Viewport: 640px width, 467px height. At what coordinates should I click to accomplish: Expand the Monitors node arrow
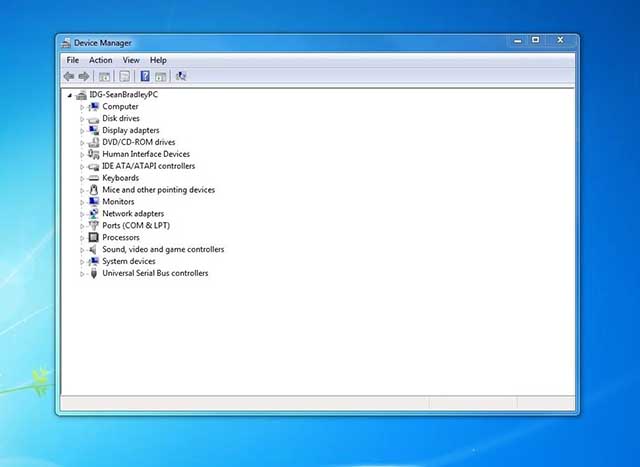coord(82,202)
